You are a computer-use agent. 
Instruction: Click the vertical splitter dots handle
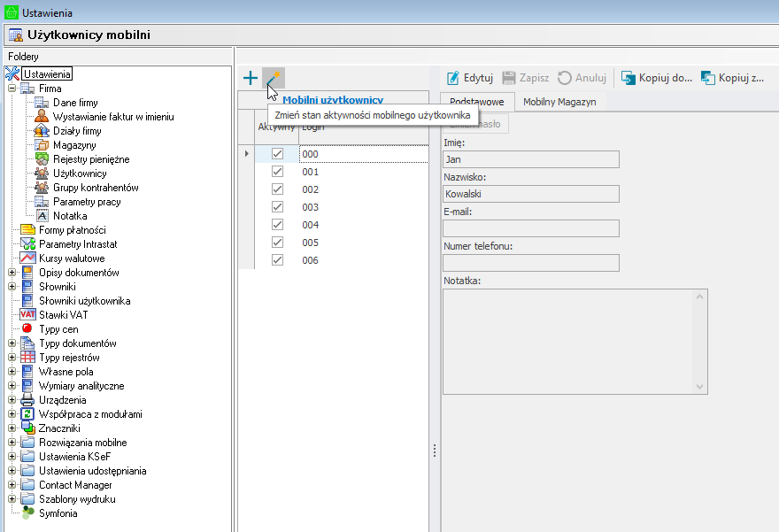click(x=435, y=451)
